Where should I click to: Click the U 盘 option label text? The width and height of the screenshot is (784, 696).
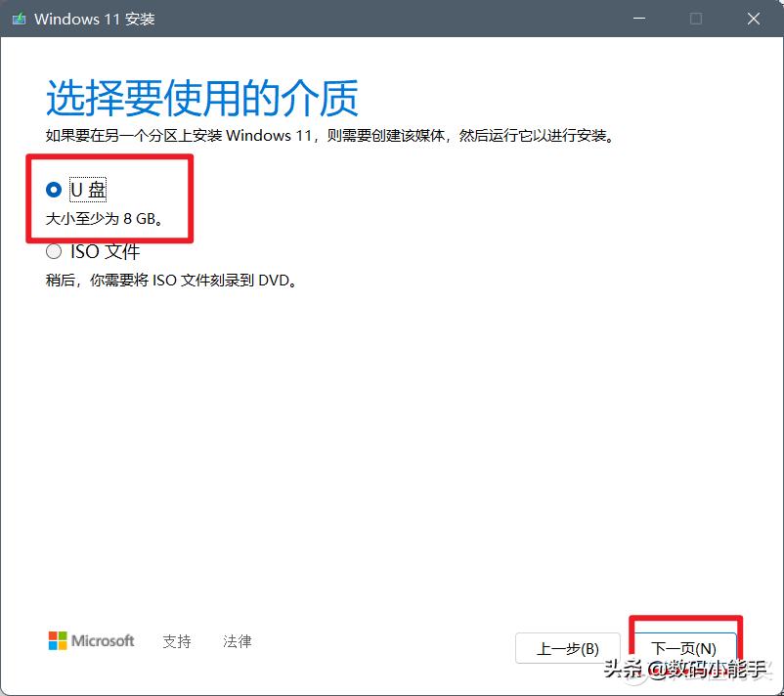pyautogui.click(x=88, y=190)
